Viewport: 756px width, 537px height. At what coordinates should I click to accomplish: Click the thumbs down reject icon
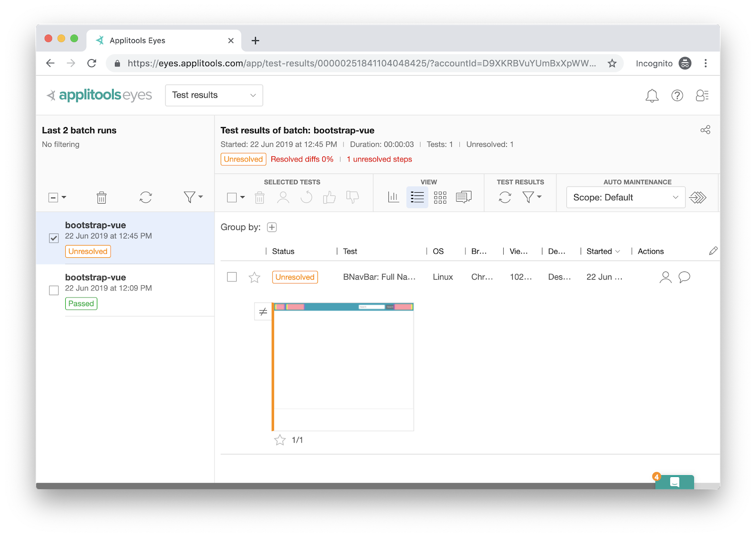click(352, 197)
